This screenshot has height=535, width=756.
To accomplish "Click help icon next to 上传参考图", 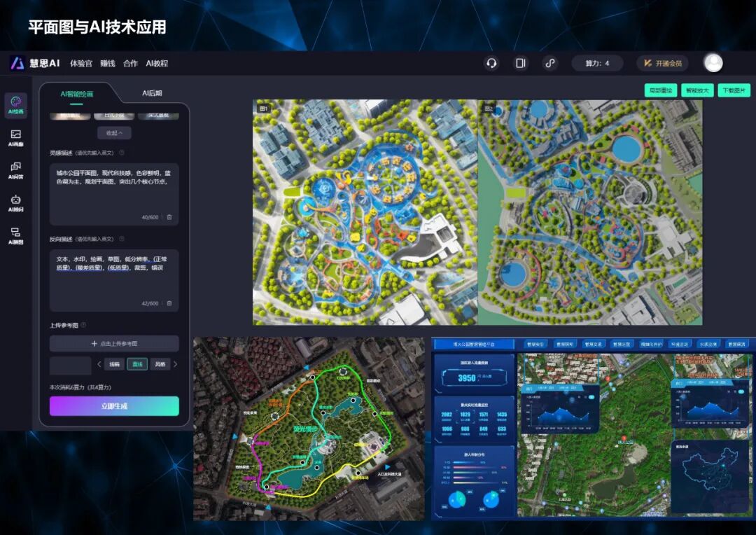I will (83, 325).
